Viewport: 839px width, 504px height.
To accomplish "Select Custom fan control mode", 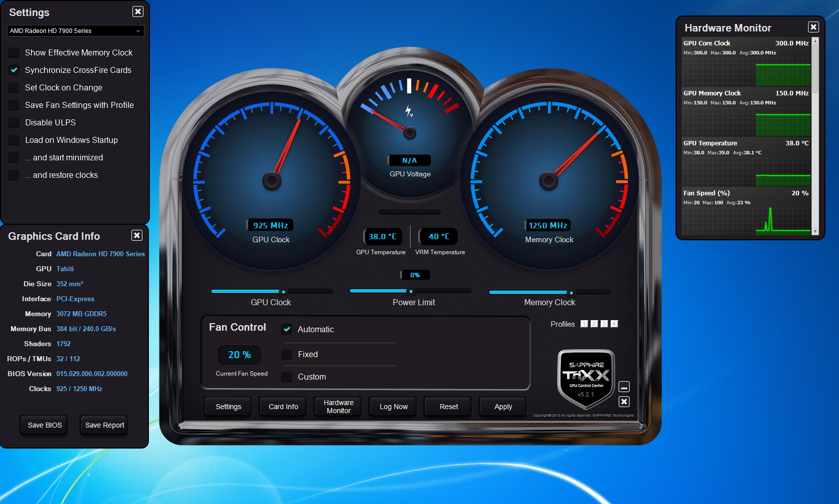I will point(287,377).
